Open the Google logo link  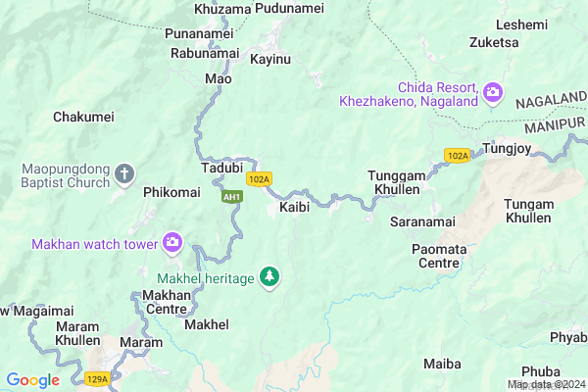pyautogui.click(x=33, y=380)
